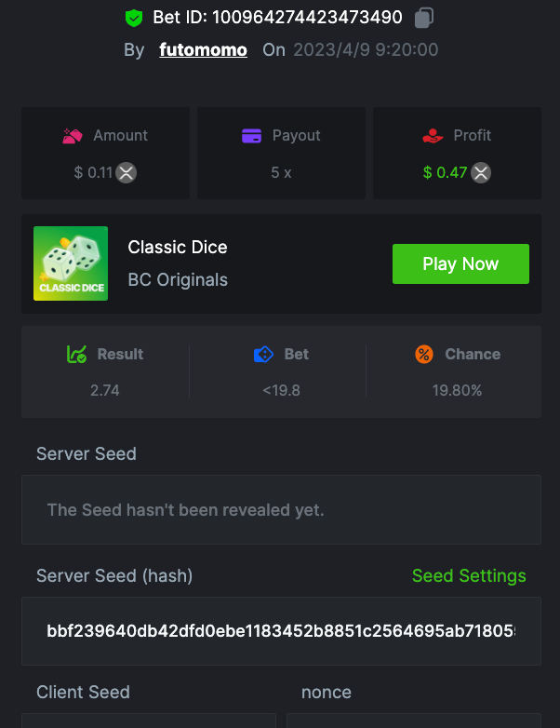Click the BC Originals provider label
Screen dimensions: 560x728
(178, 279)
